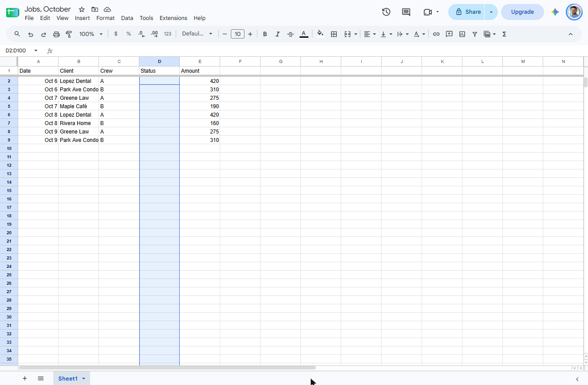Decrease decimal places
Image resolution: width=588 pixels, height=385 pixels.
point(142,34)
